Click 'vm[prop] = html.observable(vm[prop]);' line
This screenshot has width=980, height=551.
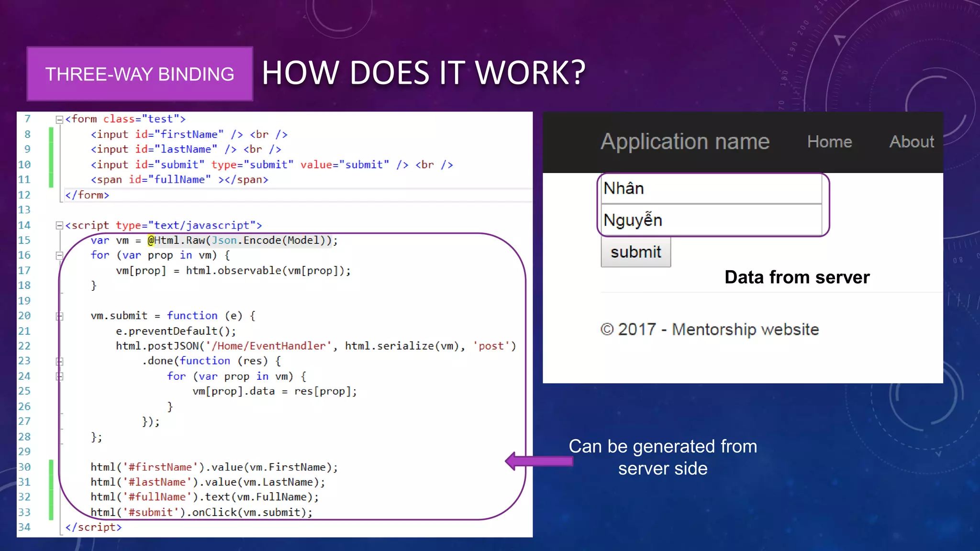pyautogui.click(x=234, y=271)
